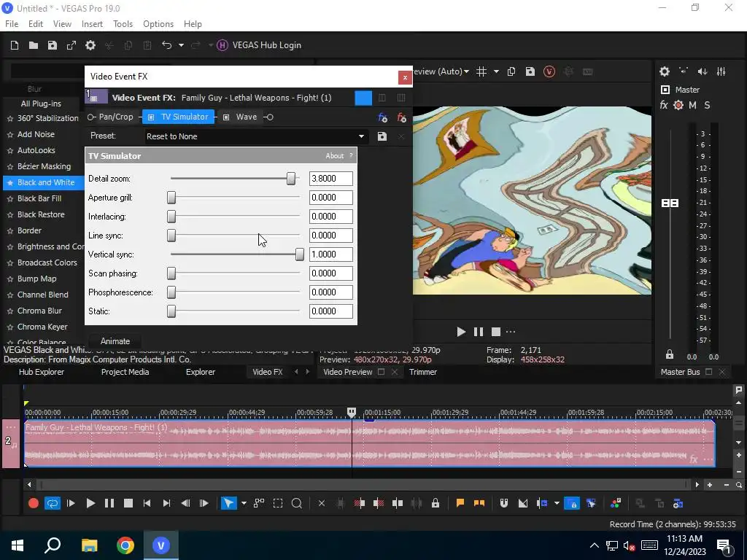Open preview quality dropdown
This screenshot has width=747, height=560.
(466, 71)
